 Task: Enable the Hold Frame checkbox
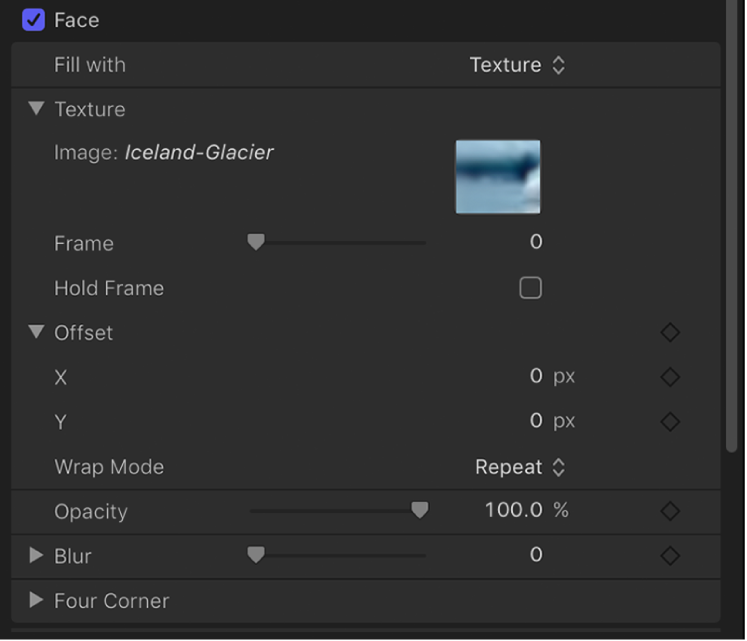[530, 288]
